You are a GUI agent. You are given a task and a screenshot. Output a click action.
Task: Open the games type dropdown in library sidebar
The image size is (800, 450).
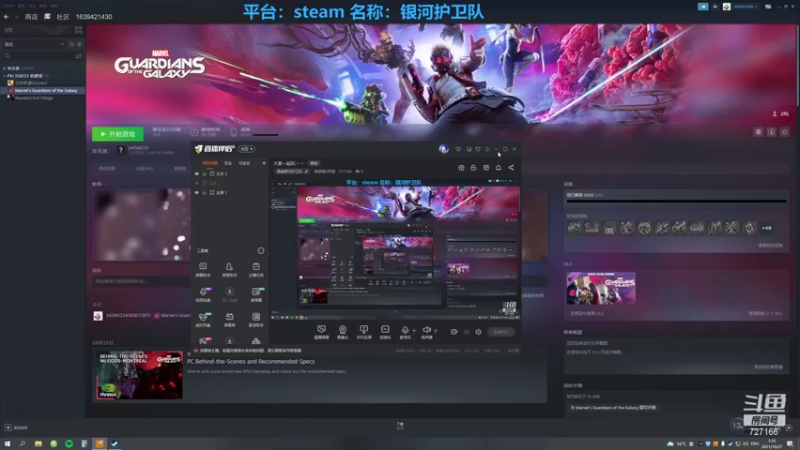34,44
